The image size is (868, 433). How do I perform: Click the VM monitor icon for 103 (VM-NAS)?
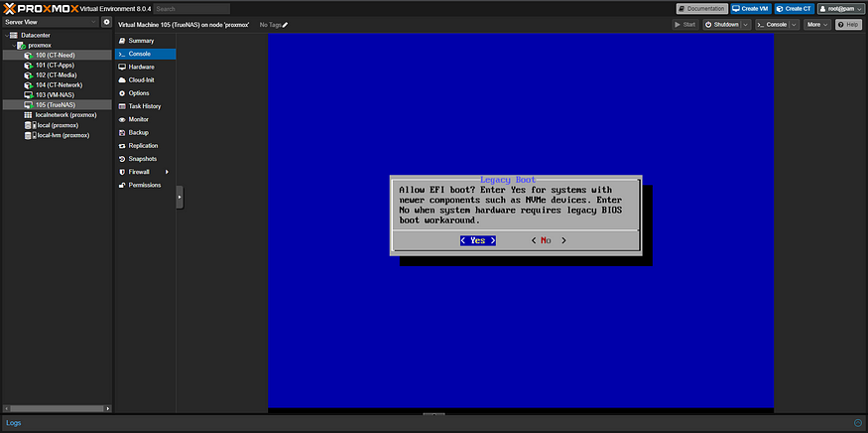coord(28,95)
